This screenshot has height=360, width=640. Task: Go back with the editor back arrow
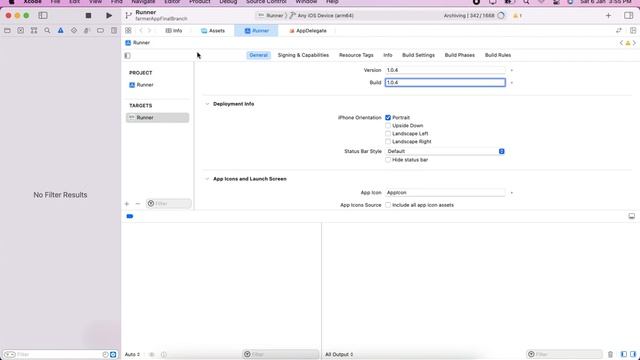141,31
